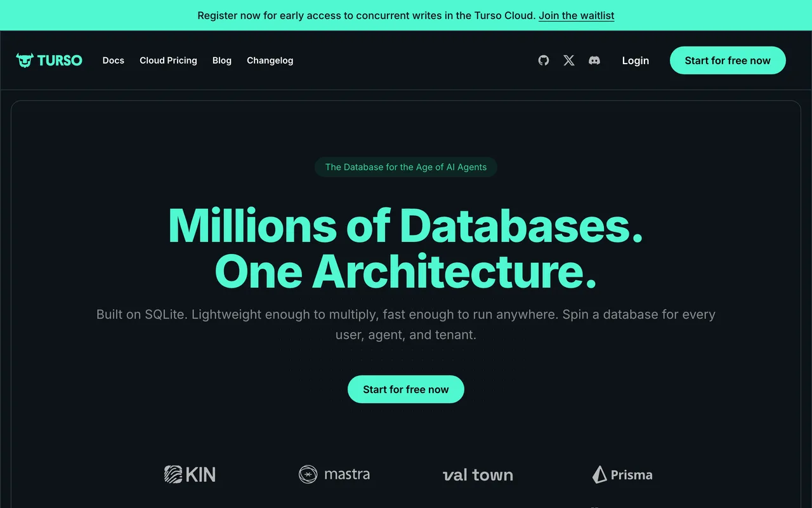The width and height of the screenshot is (812, 508).
Task: Click the mastra logo
Action: coord(334,474)
